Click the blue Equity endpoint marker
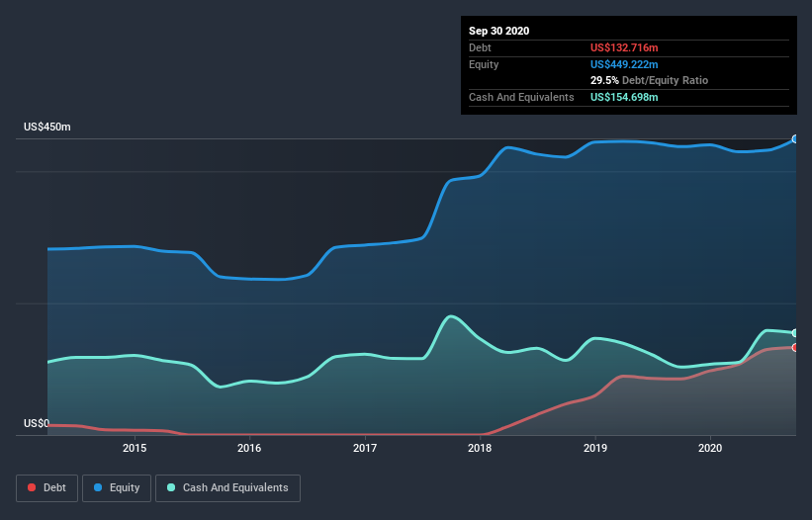Image resolution: width=812 pixels, height=520 pixels. click(795, 139)
